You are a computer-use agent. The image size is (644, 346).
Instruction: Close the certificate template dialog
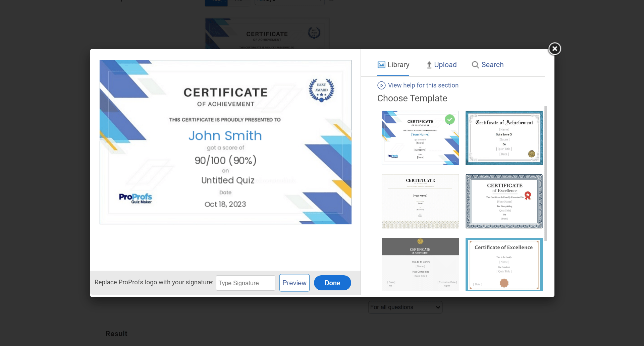coord(554,49)
